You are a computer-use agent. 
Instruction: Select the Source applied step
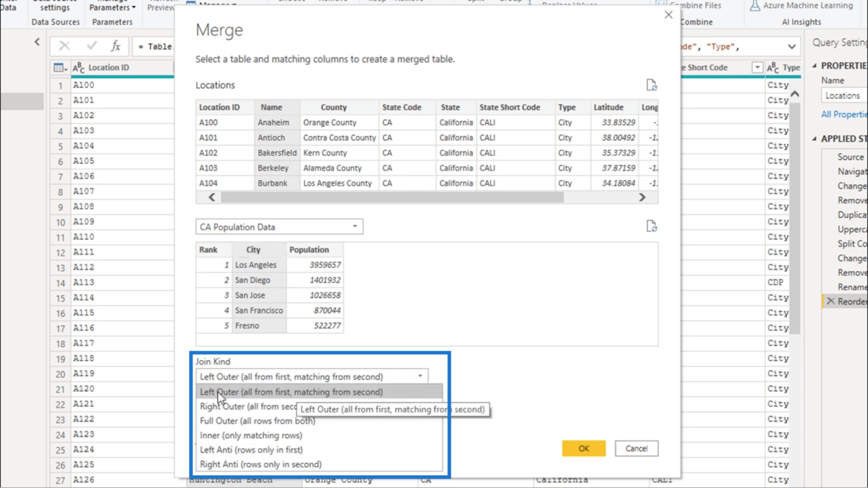850,157
